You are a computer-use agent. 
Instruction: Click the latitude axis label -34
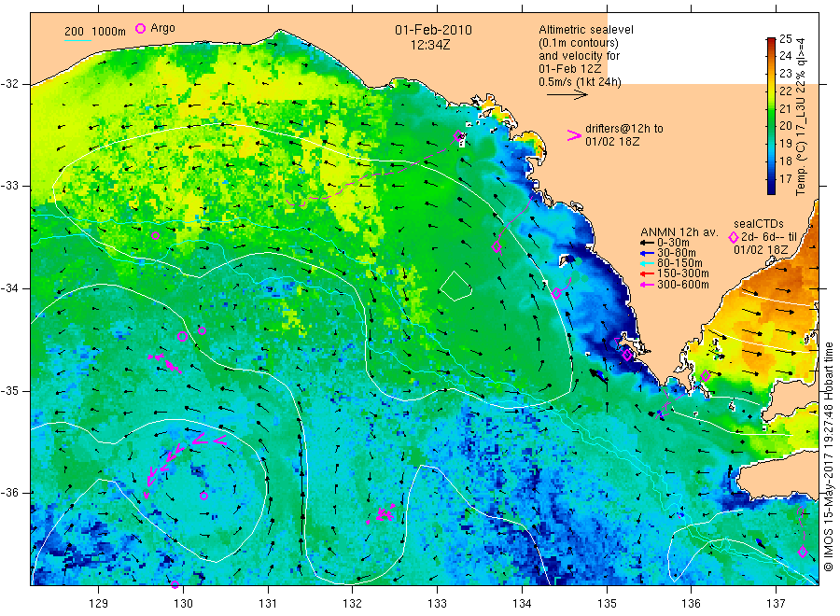[9, 288]
